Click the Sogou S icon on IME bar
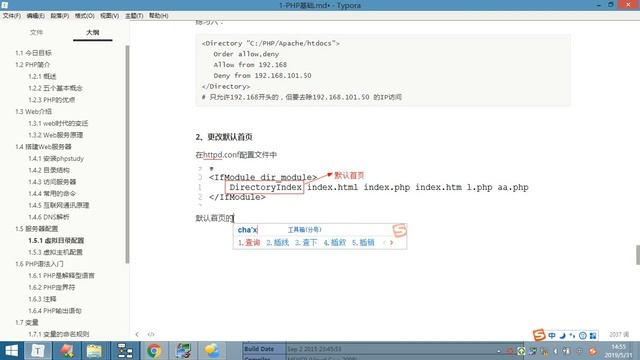Viewport: 640px width, 360px height. 539,335
